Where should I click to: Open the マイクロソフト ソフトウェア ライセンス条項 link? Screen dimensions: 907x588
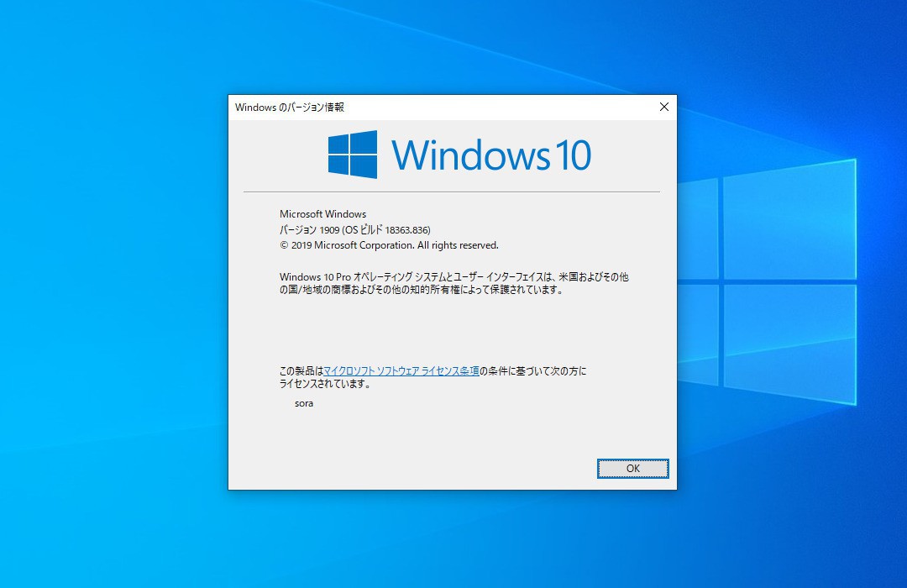tap(401, 371)
